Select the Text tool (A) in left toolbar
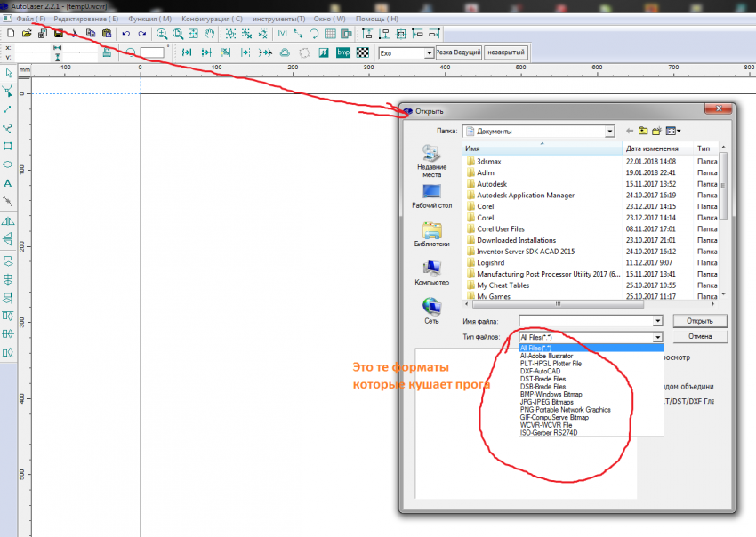The width and height of the screenshot is (756, 537). coord(8,182)
